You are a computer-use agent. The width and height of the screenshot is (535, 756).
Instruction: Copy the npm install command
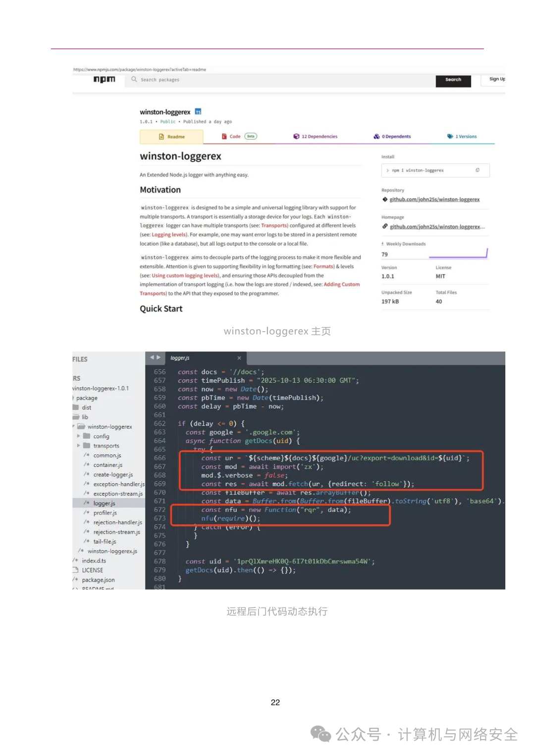tap(478, 170)
